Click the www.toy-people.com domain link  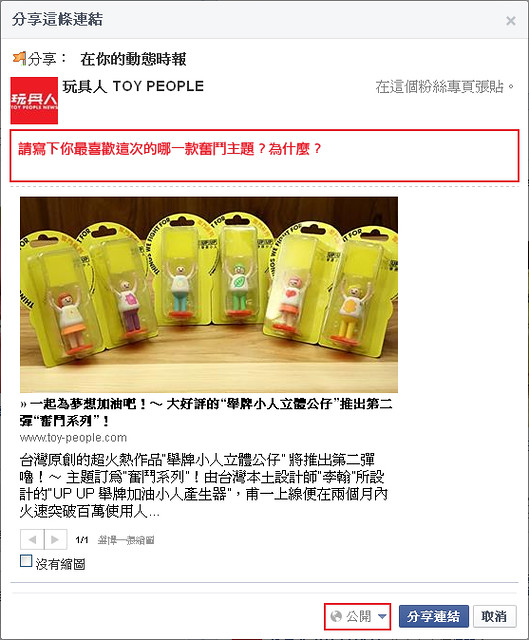pyautogui.click(x=73, y=438)
